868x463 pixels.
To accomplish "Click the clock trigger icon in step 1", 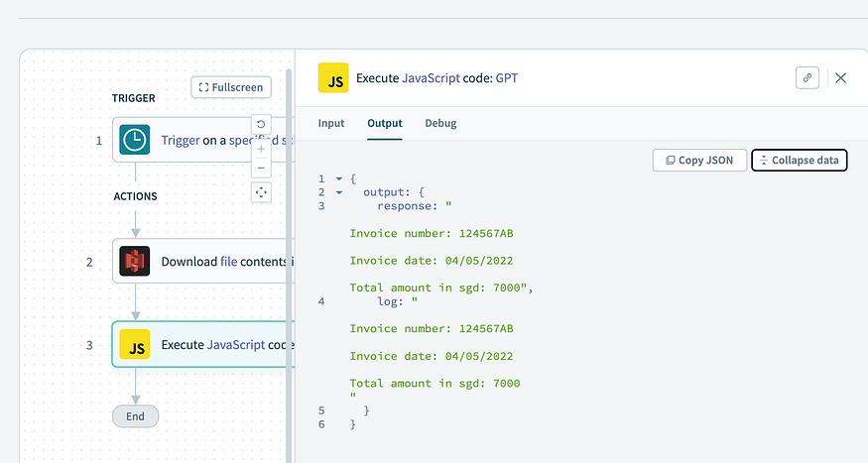I will pyautogui.click(x=135, y=140).
